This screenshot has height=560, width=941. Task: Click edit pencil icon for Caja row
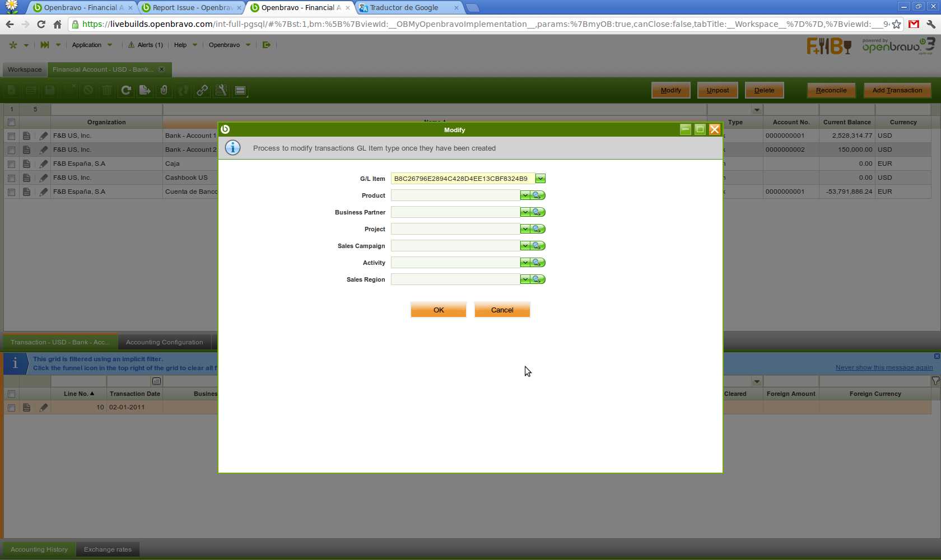click(43, 164)
